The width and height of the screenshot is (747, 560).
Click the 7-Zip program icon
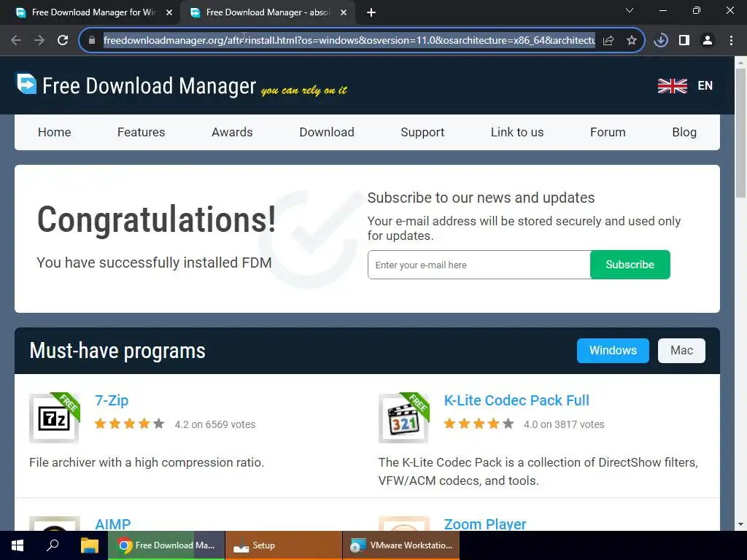coord(54,418)
